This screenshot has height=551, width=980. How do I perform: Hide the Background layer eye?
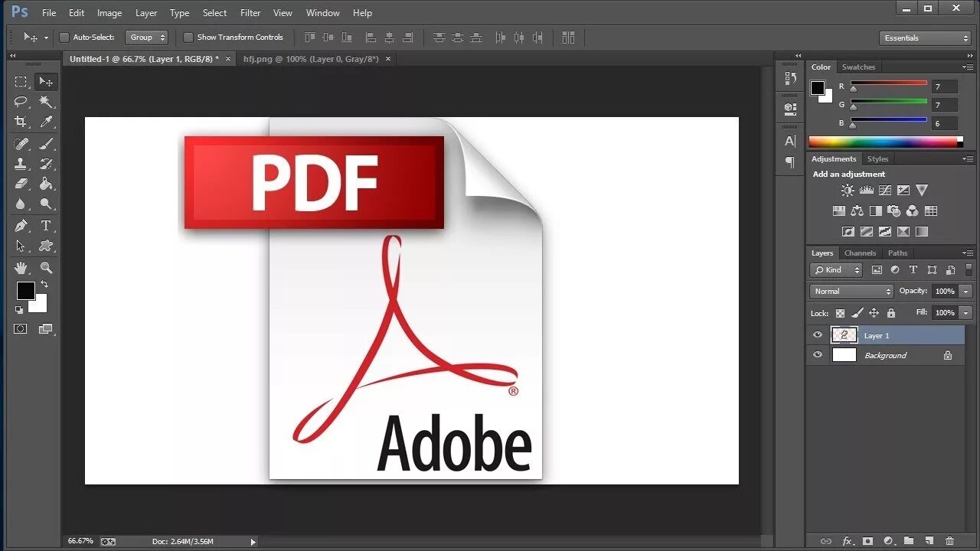point(818,355)
